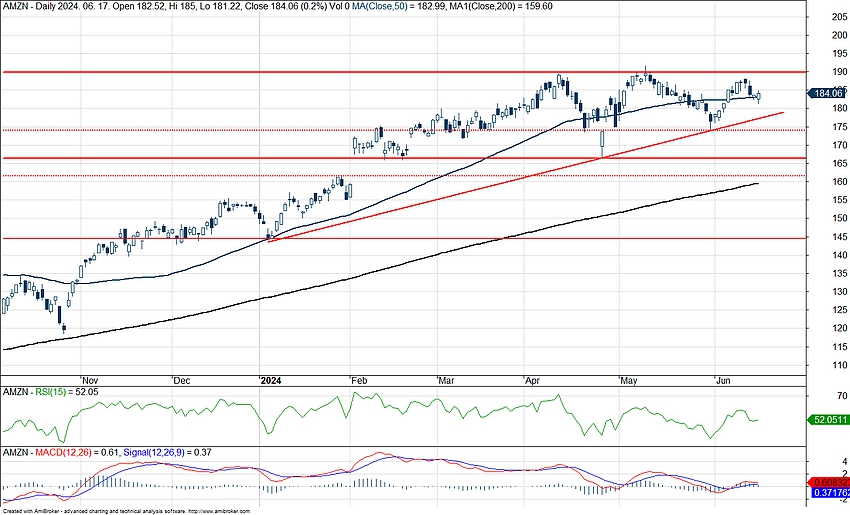Click the 52.0511 RSI value tag
The height and width of the screenshot is (515, 850).
(828, 420)
